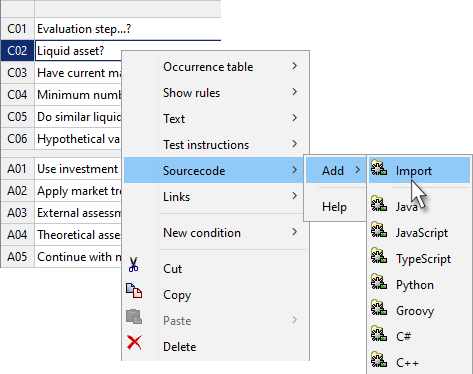This screenshot has width=473, height=374.
Task: Select row header C04
Action: pyautogui.click(x=17, y=95)
